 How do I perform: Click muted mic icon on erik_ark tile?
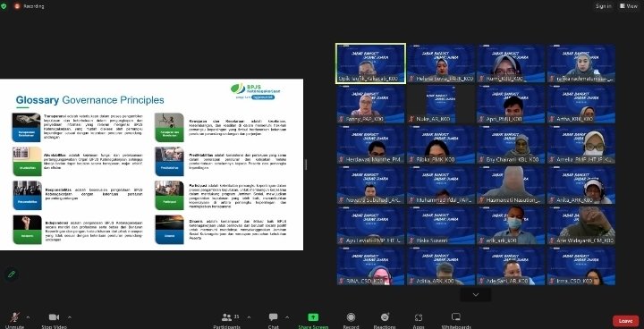click(481, 240)
